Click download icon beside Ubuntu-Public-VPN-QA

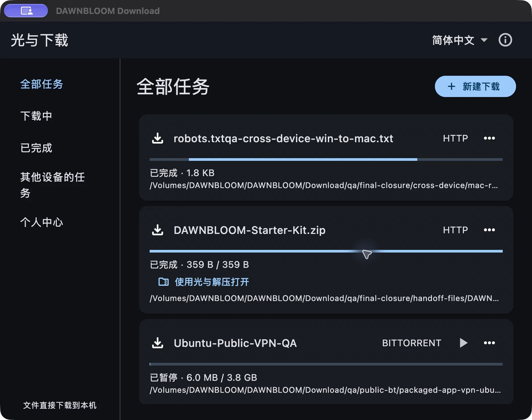coord(158,343)
